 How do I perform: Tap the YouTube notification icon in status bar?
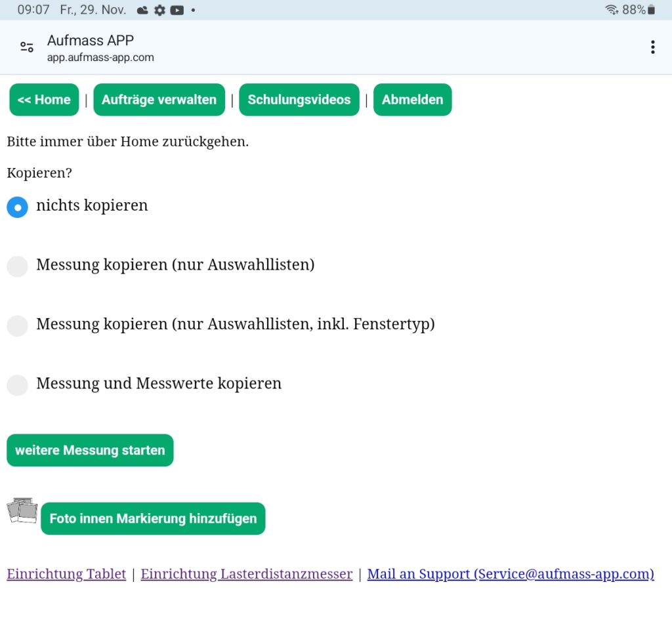click(x=177, y=10)
